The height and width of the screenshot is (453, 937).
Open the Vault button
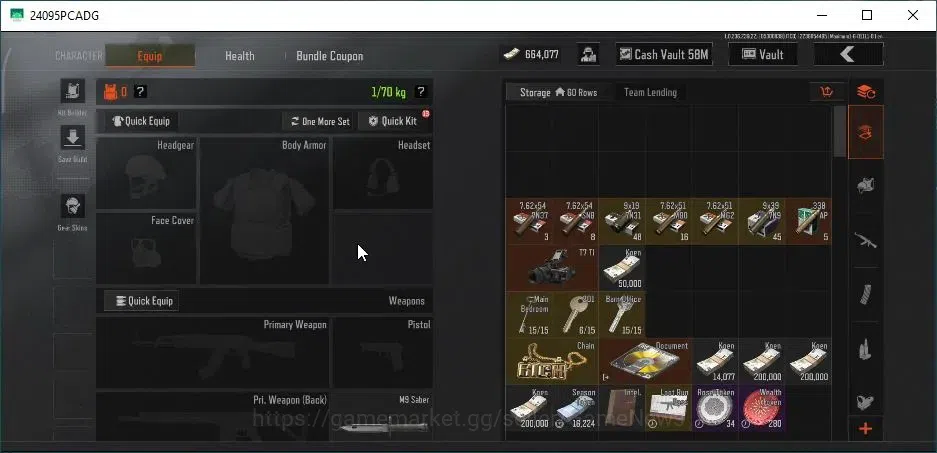point(763,54)
